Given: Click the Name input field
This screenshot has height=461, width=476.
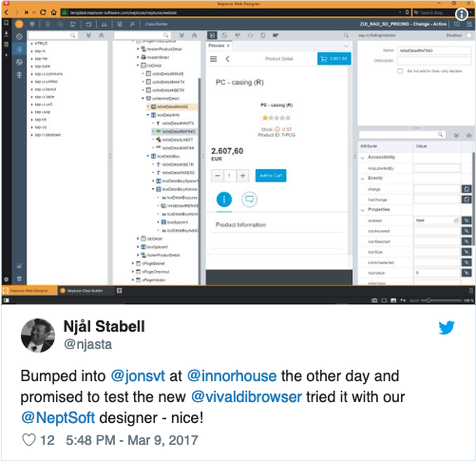Looking at the screenshot, I should coord(434,50).
